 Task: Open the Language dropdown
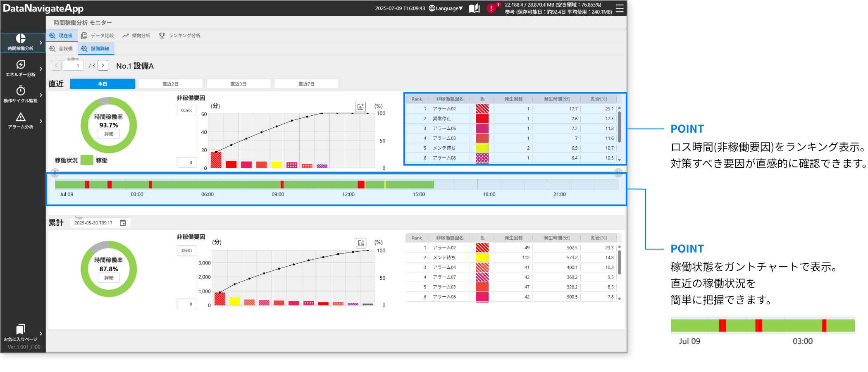pyautogui.click(x=446, y=8)
